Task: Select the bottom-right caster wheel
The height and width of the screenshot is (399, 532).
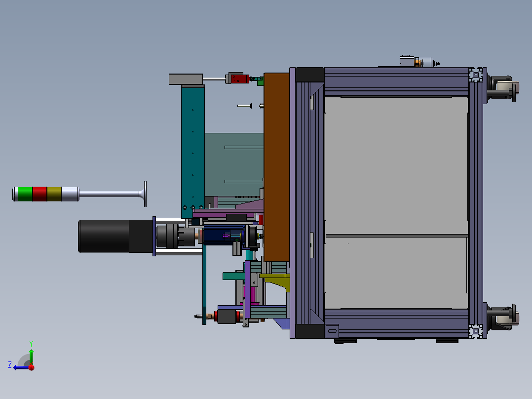Action: coord(503,317)
